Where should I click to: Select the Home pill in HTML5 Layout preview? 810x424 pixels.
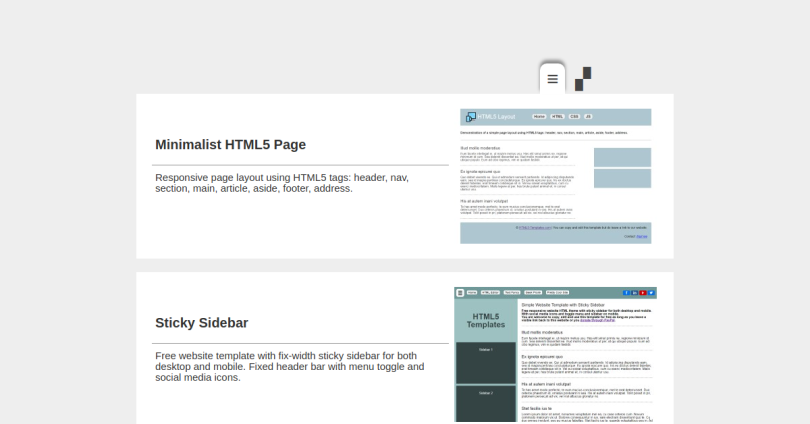click(538, 117)
